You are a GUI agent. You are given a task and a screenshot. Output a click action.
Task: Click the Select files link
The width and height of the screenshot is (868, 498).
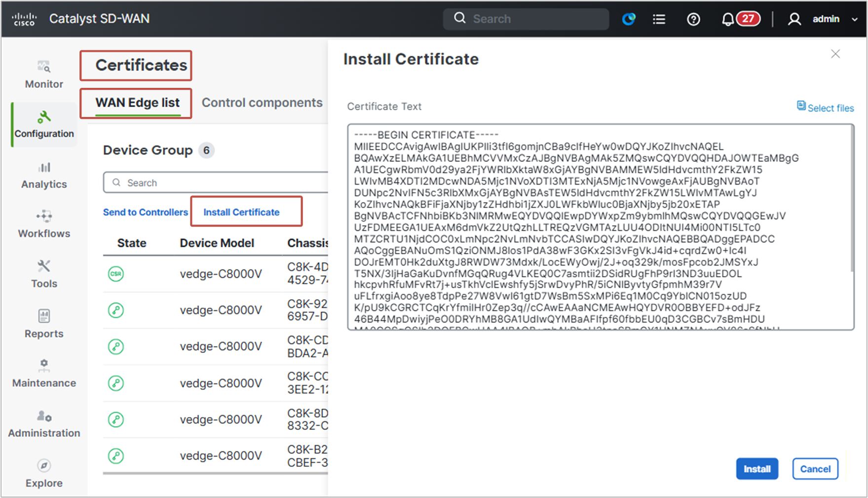pos(826,107)
